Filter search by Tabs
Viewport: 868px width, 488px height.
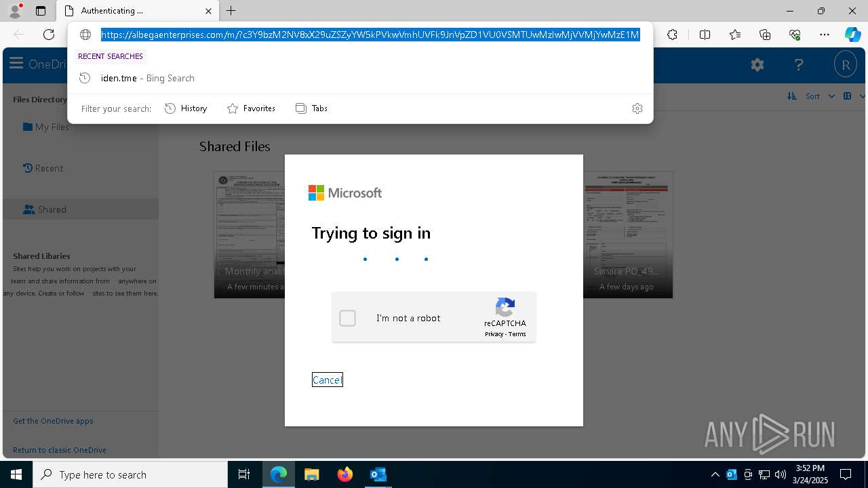(311, 108)
